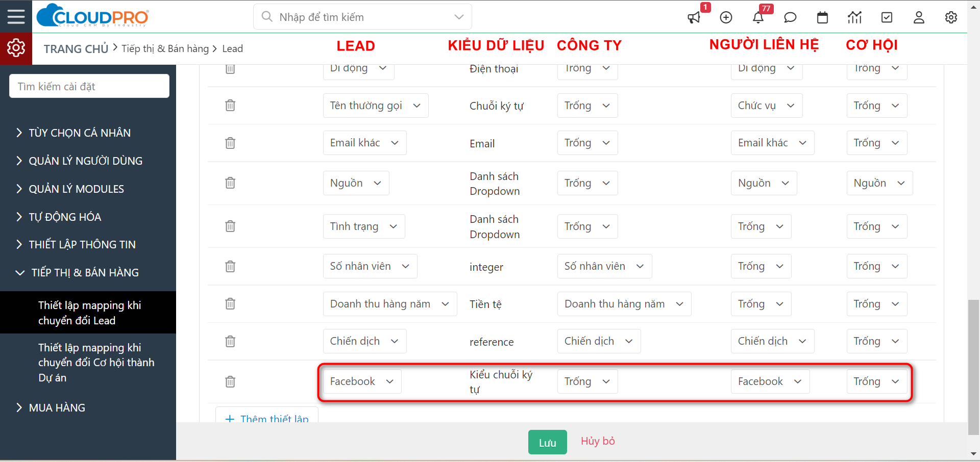Open Lead dropdown Nguồn
Image resolution: width=980 pixels, height=462 pixels.
356,183
